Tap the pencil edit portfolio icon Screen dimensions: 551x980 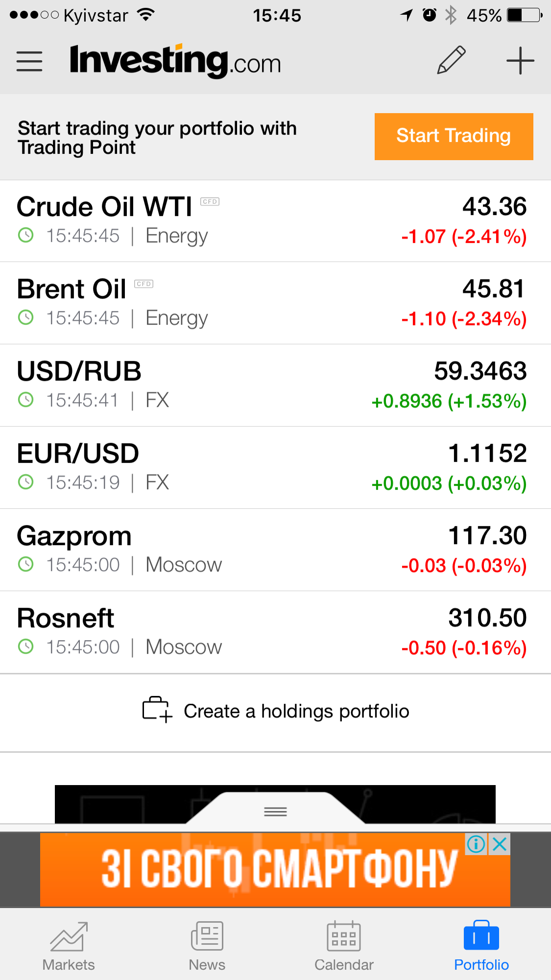click(x=451, y=61)
